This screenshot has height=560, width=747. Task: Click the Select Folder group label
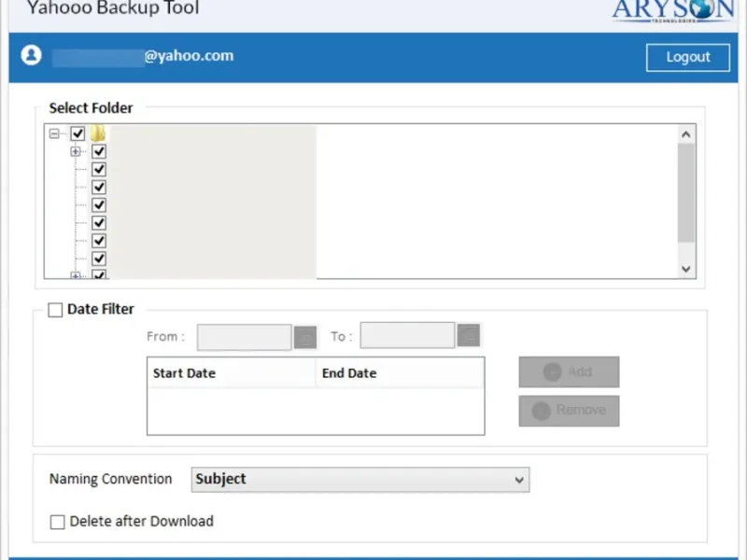coord(91,108)
